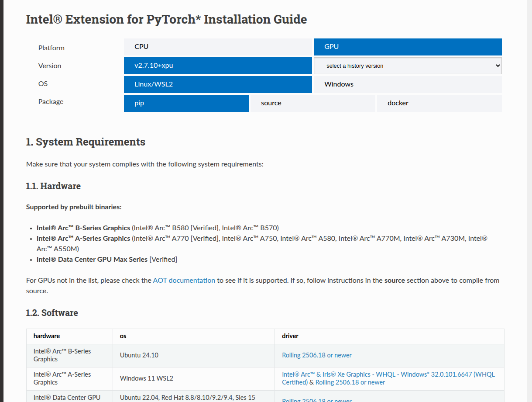The height and width of the screenshot is (402, 532).
Task: Click the '1. System Requirements' heading
Action: (86, 142)
